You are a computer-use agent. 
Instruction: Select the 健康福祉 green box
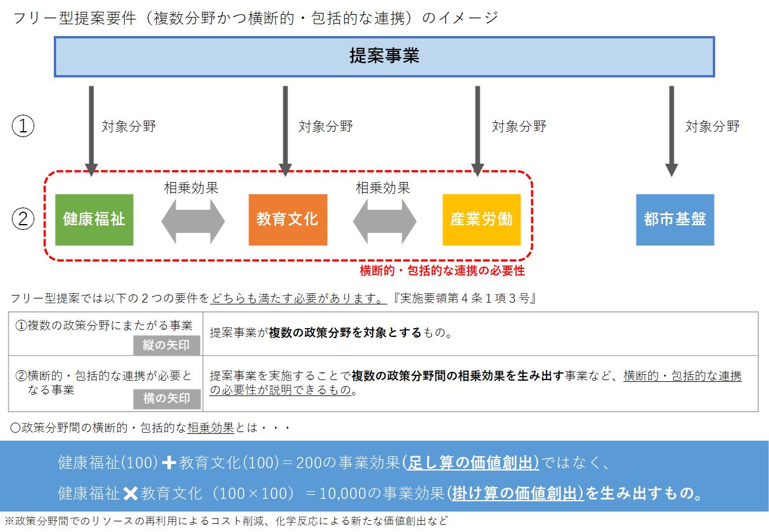(93, 219)
